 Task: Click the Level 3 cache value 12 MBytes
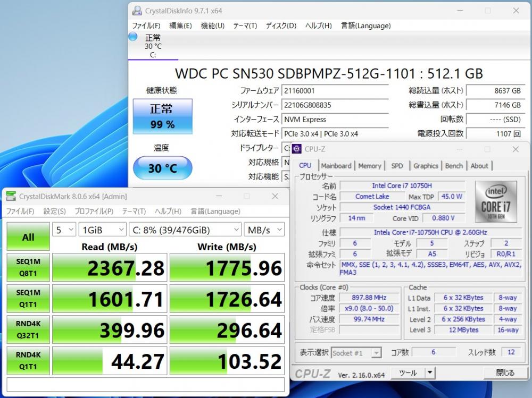pos(463,330)
